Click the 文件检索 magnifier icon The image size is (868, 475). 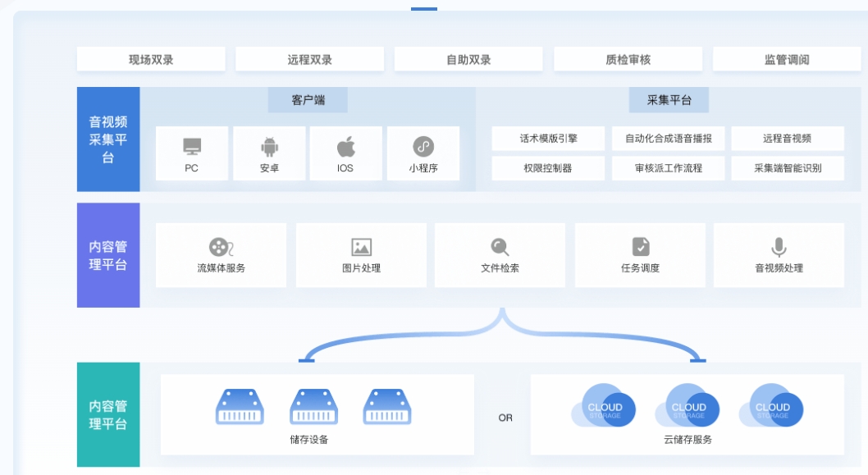tap(500, 247)
